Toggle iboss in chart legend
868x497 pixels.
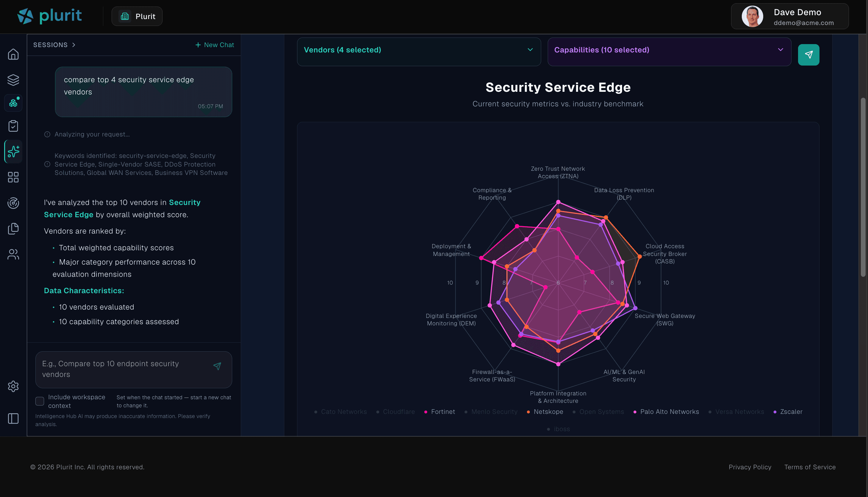click(558, 429)
